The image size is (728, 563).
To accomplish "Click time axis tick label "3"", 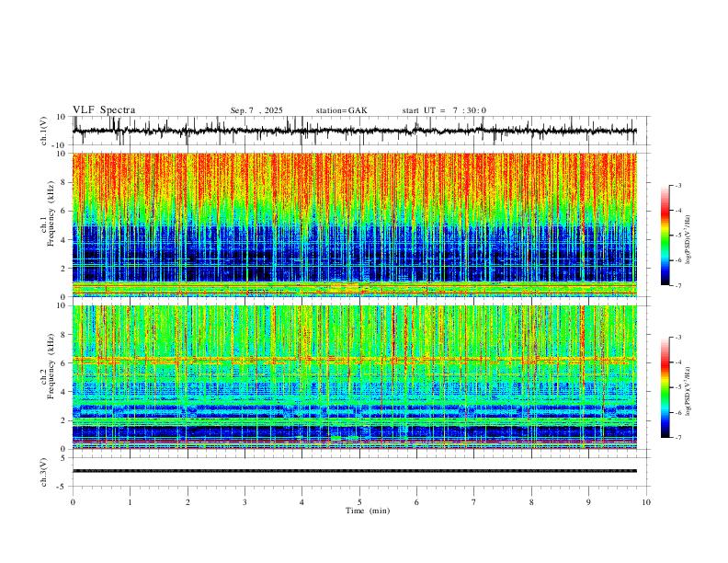I will pos(245,502).
